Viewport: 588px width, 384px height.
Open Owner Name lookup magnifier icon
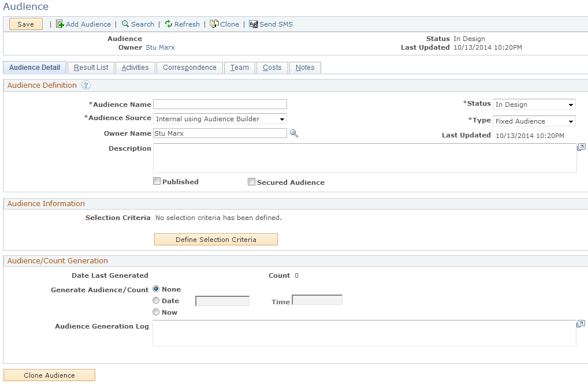[294, 133]
